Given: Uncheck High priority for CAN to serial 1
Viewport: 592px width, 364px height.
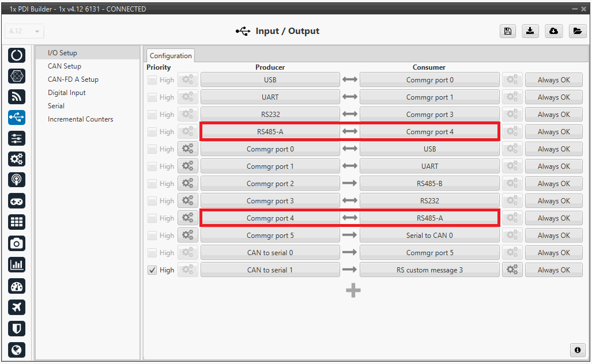Looking at the screenshot, I should 152,270.
